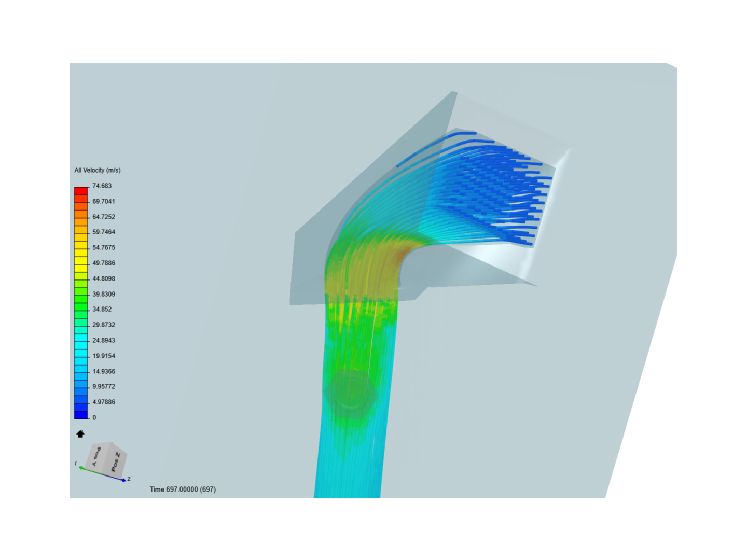Select the Pos Y face of orientation cube
The height and width of the screenshot is (560, 747).
[x=96, y=456]
